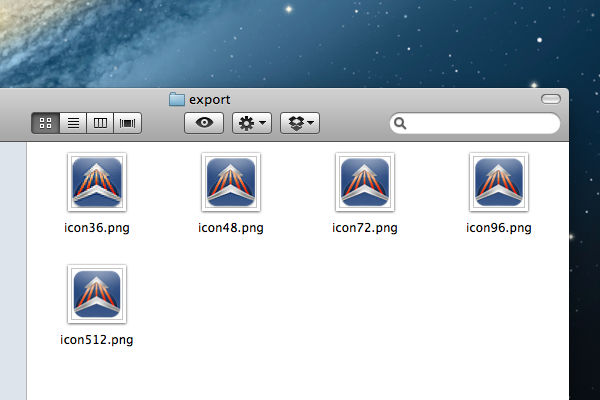Click the icon48.png file name
The width and height of the screenshot is (600, 400).
pos(231,228)
